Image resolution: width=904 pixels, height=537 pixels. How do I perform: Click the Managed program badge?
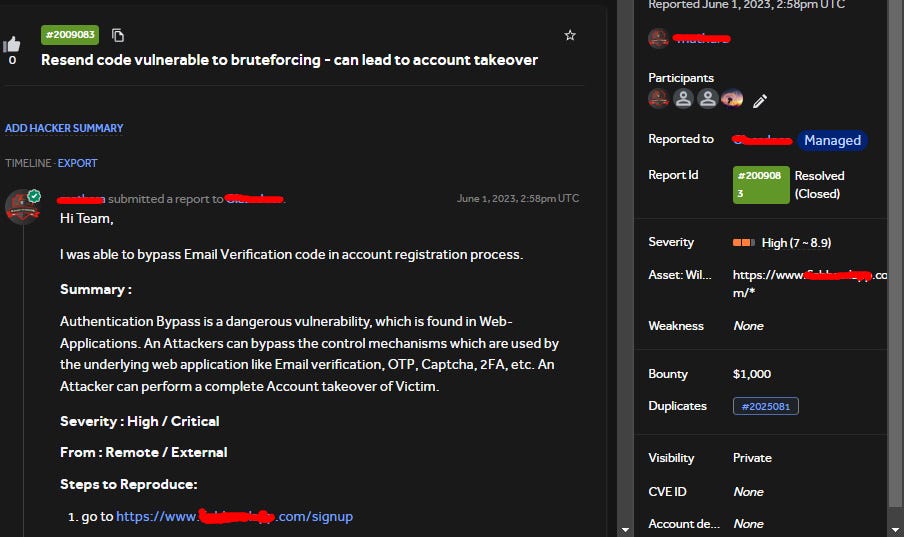point(833,140)
